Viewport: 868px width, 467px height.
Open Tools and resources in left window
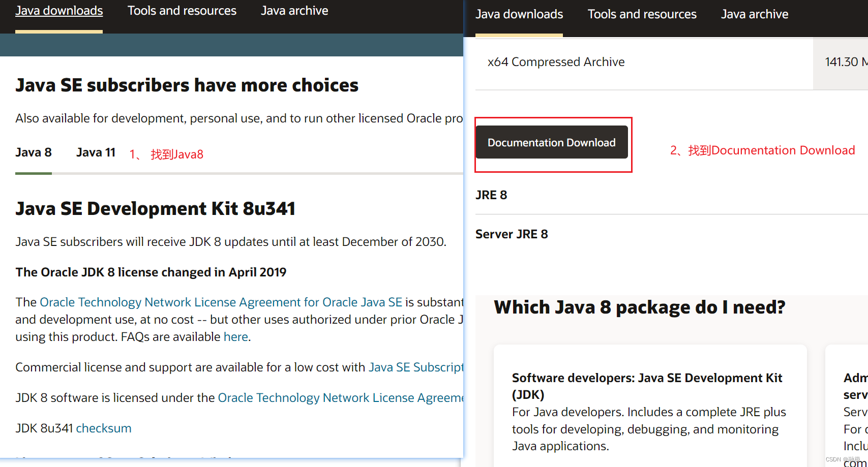tap(182, 11)
